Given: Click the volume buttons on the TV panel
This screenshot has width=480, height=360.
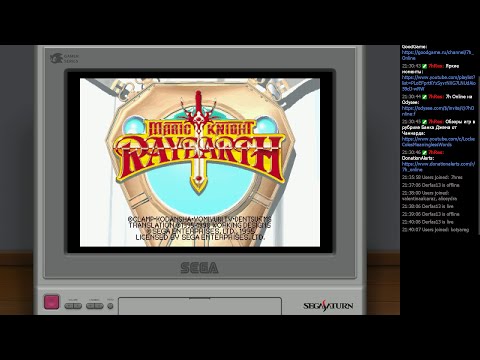Looking at the screenshot, I should [x=73, y=306].
